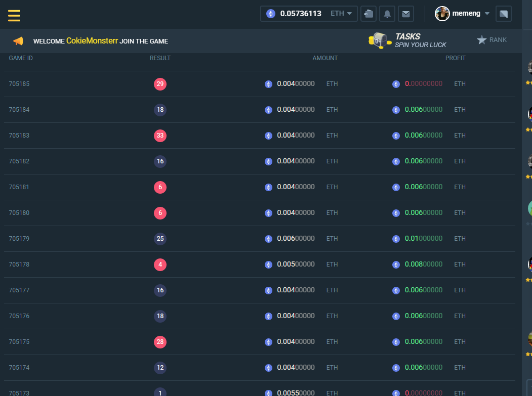Expand the memeng account dropdown arrow
The image size is (532, 396).
tap(487, 14)
